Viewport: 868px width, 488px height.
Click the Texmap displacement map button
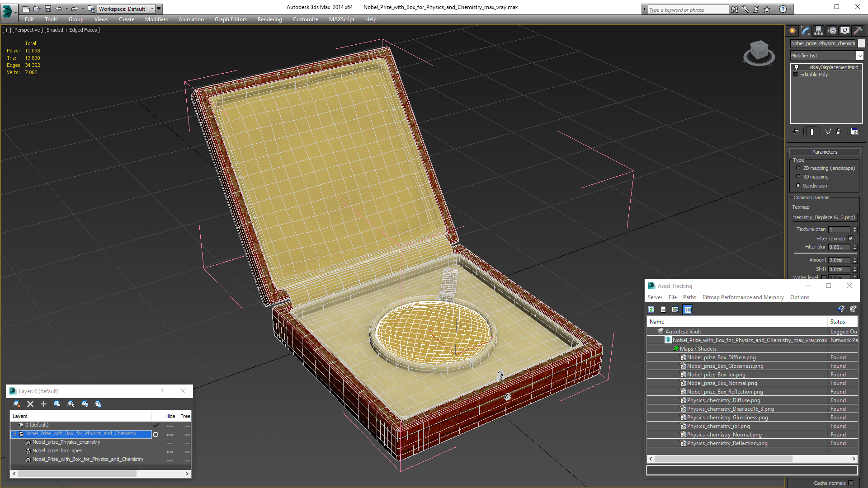pos(824,217)
